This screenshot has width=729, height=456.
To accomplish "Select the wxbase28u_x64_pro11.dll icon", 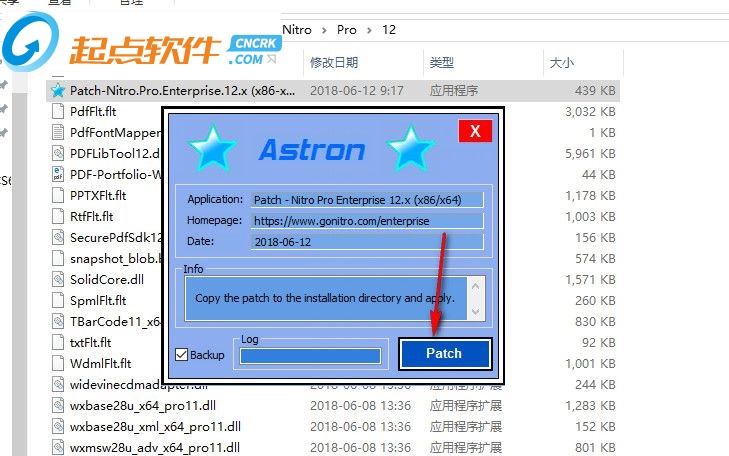I will 58,405.
